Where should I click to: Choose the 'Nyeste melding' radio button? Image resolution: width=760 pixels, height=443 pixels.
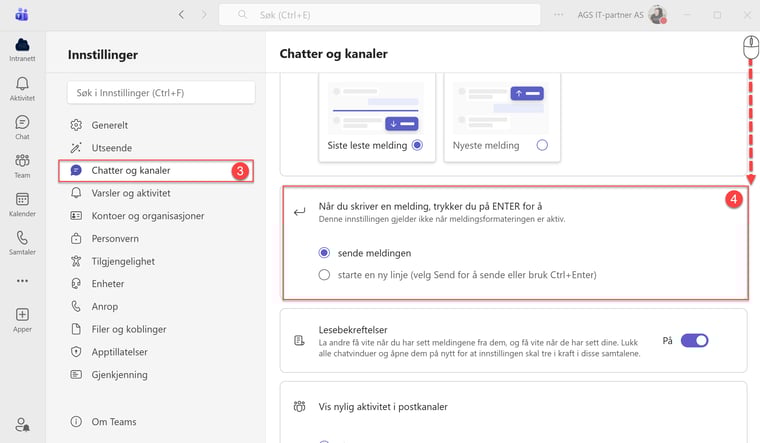pos(542,145)
